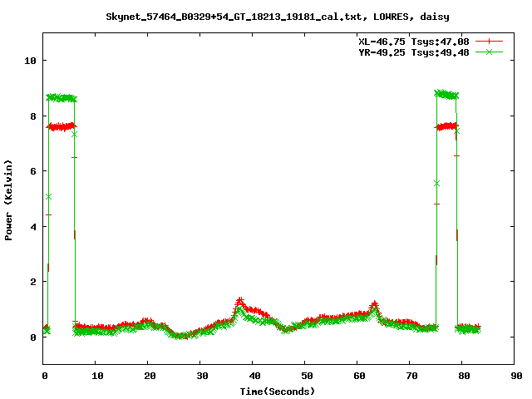Click the y-axis tick label 6

33,171
